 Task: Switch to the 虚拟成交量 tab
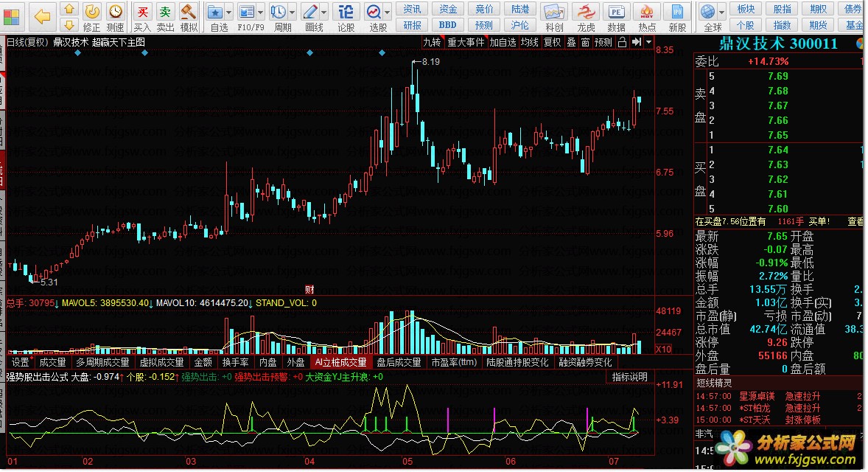[x=161, y=362]
